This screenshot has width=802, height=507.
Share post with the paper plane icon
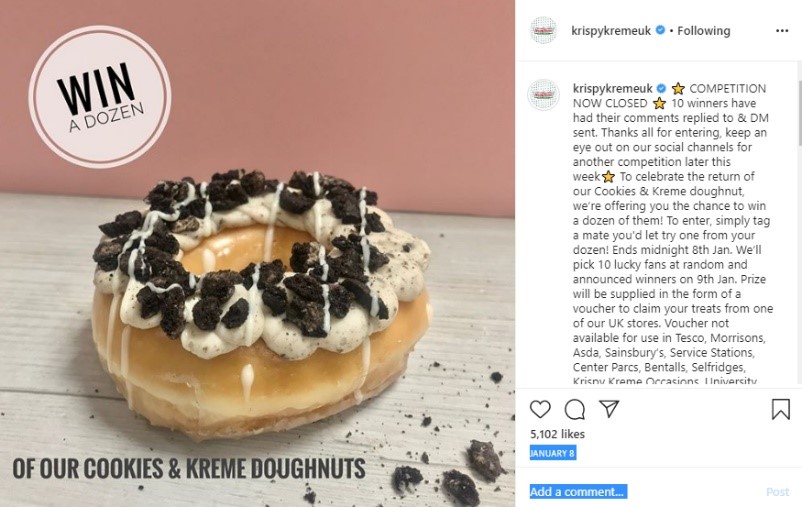[609, 408]
